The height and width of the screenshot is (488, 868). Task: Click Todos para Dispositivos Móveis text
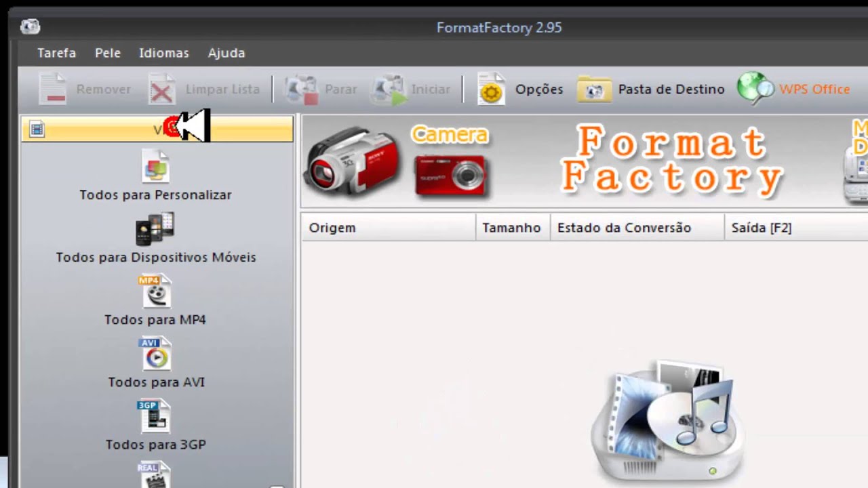(x=156, y=257)
